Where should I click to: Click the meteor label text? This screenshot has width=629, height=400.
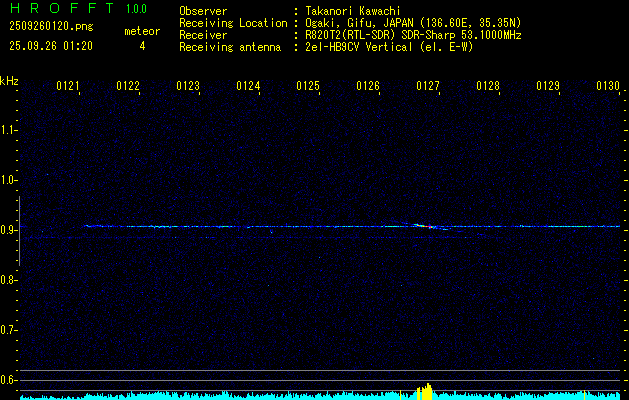point(141,31)
